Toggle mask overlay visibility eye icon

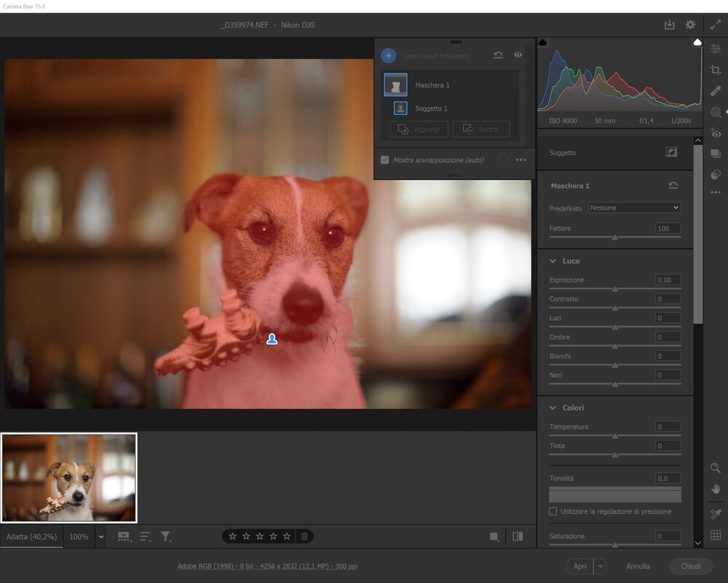(x=518, y=55)
